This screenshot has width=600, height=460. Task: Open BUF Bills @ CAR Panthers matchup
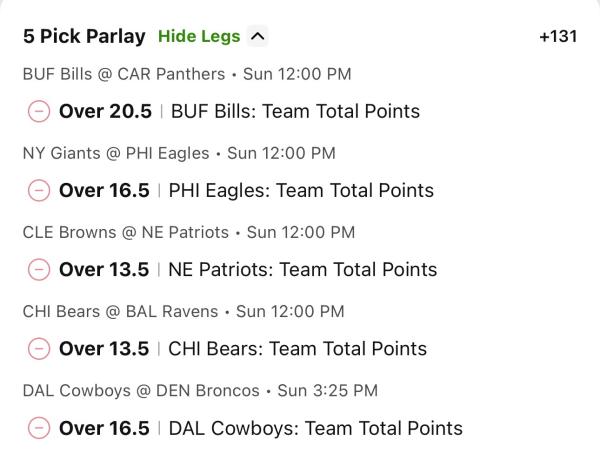point(123,74)
